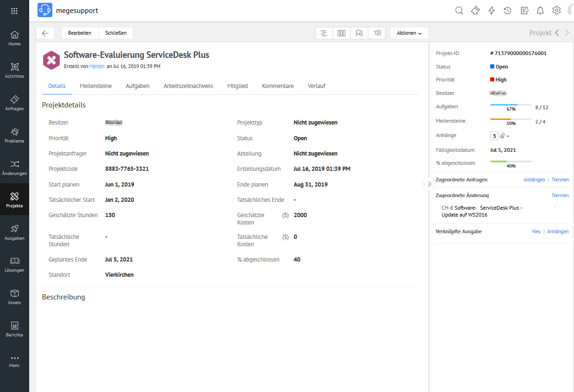Image resolution: width=574 pixels, height=392 pixels.
Task: Open notifications bell icon
Action: pyautogui.click(x=540, y=11)
